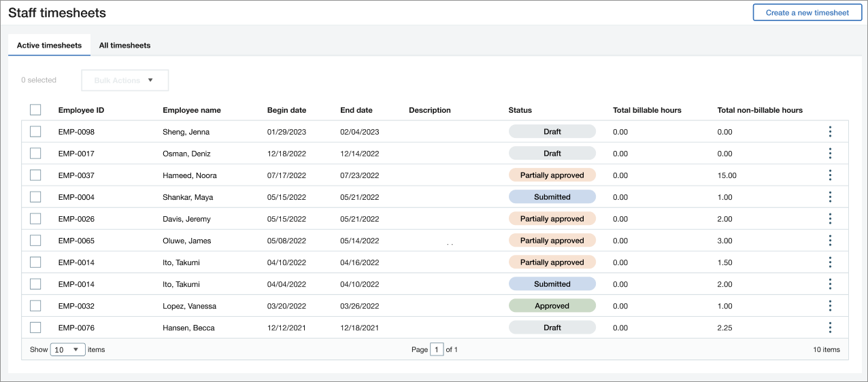Click Create a new timesheet button
The image size is (868, 382).
807,12
